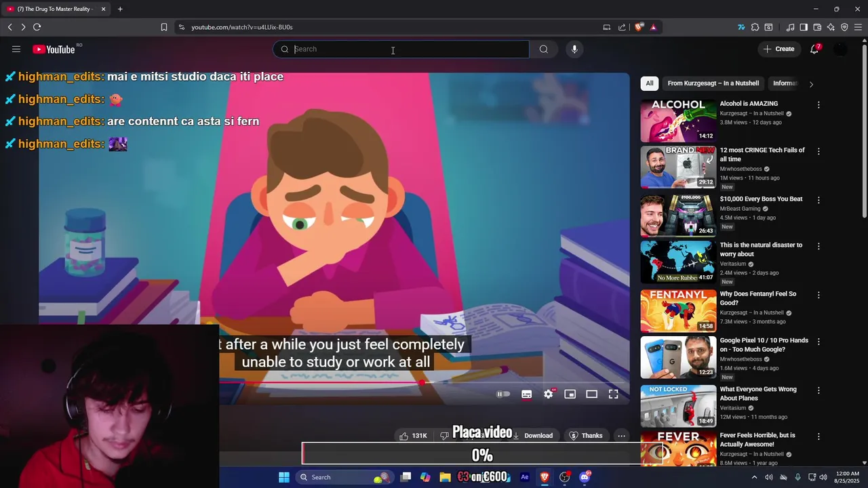Enter full screen mode in the player
The height and width of the screenshot is (488, 868).
pos(613,394)
